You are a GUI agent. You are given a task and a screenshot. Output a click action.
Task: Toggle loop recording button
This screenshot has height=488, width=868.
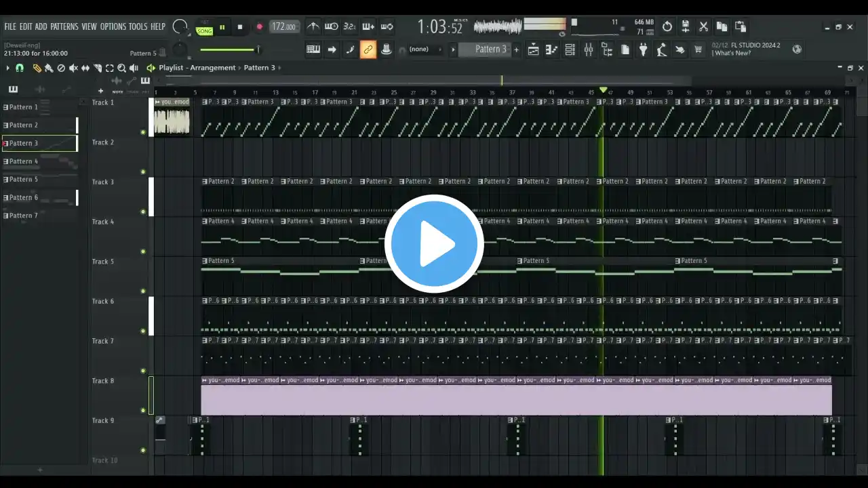pos(387,26)
